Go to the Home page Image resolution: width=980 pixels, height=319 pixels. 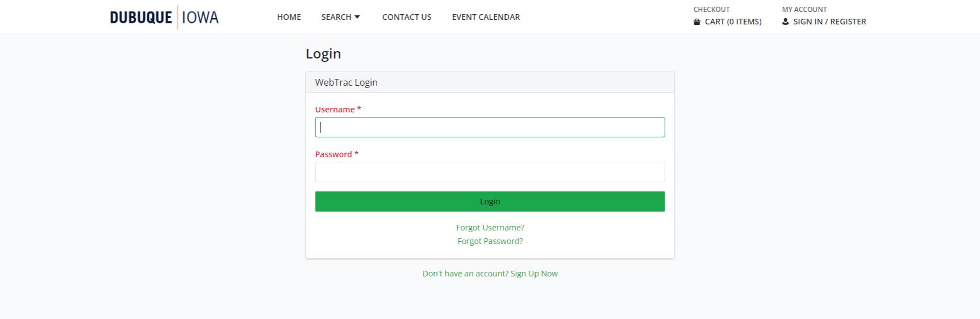[289, 17]
